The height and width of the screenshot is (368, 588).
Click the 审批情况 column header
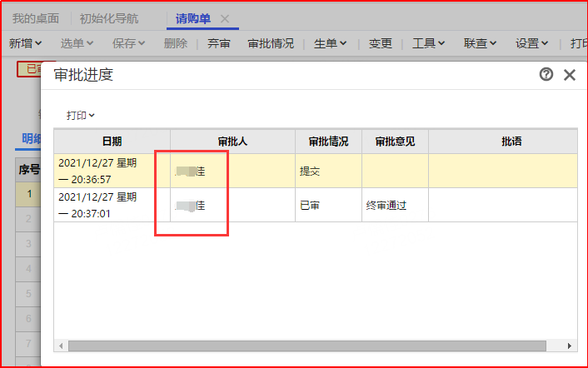click(328, 142)
